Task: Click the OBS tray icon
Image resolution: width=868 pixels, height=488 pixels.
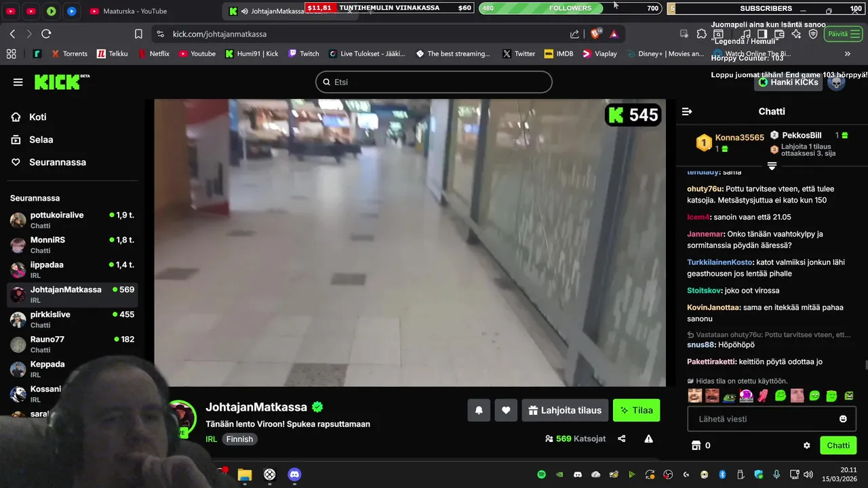Action: coord(668,474)
